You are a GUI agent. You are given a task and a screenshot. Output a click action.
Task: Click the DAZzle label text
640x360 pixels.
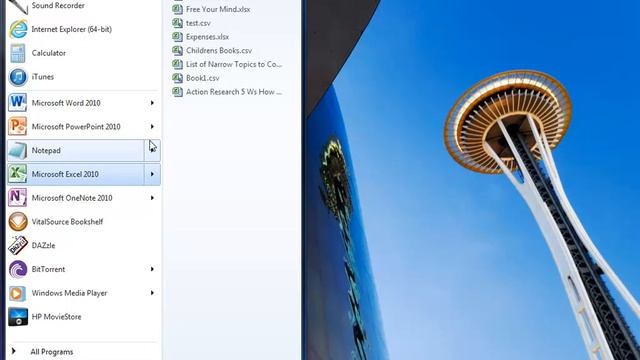pos(43,245)
